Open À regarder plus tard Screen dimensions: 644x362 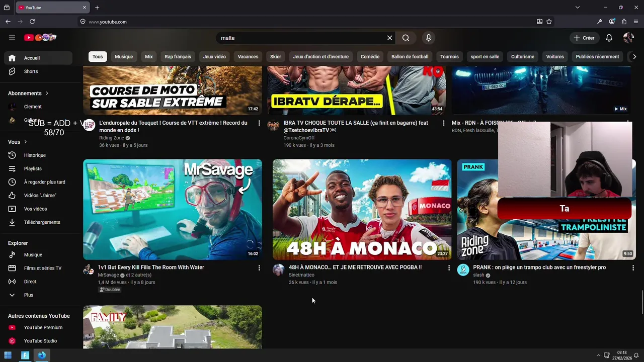pos(38,182)
